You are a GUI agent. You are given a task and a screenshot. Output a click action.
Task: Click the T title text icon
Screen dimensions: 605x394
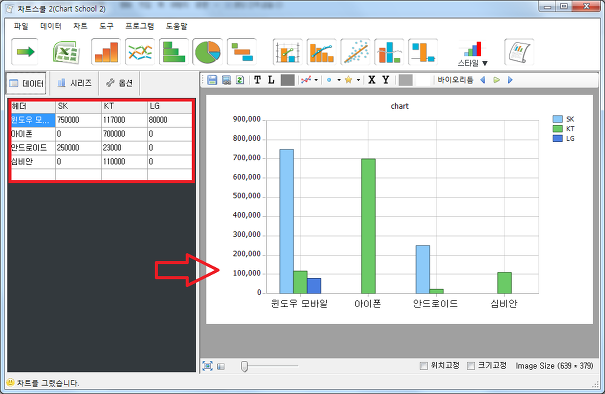[257, 80]
